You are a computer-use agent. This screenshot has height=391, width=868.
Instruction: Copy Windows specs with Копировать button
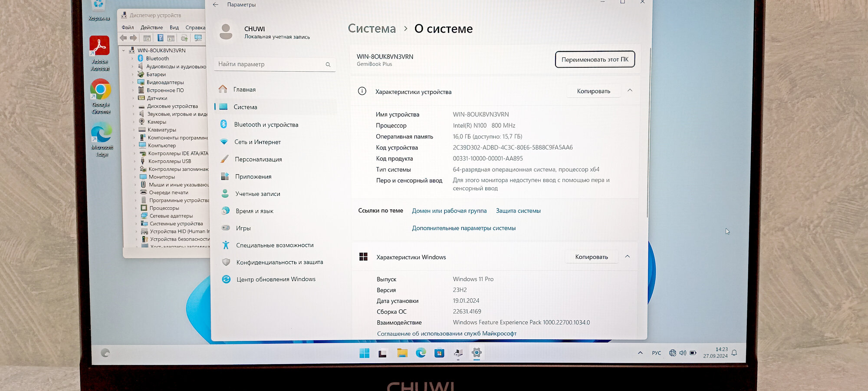click(x=592, y=257)
